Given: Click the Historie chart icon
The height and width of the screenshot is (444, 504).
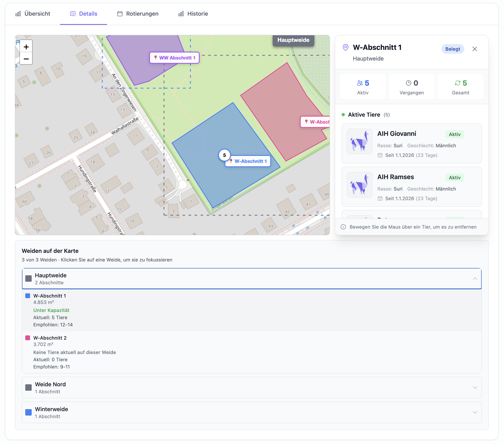Looking at the screenshot, I should [181, 14].
